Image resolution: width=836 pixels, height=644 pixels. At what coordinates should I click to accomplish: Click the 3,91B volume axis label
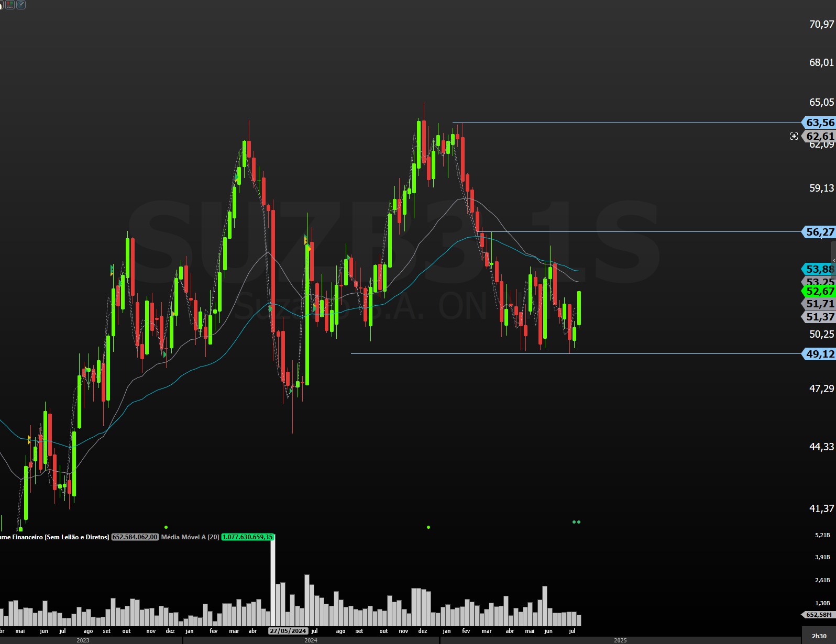pyautogui.click(x=822, y=557)
